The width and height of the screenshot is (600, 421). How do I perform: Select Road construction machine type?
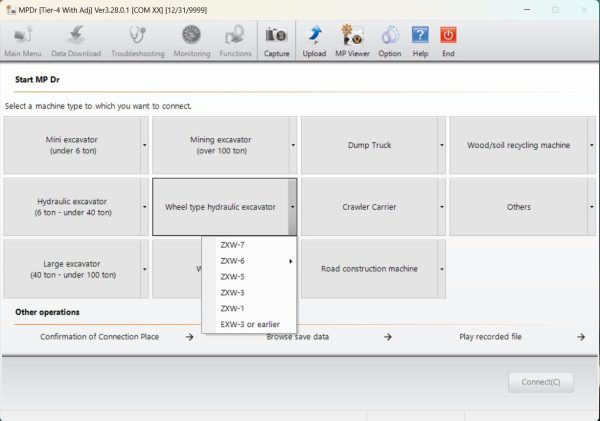point(369,269)
